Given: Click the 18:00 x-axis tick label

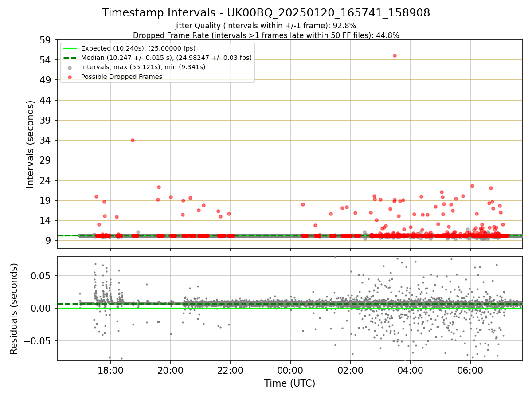Looking at the screenshot, I should pos(110,370).
